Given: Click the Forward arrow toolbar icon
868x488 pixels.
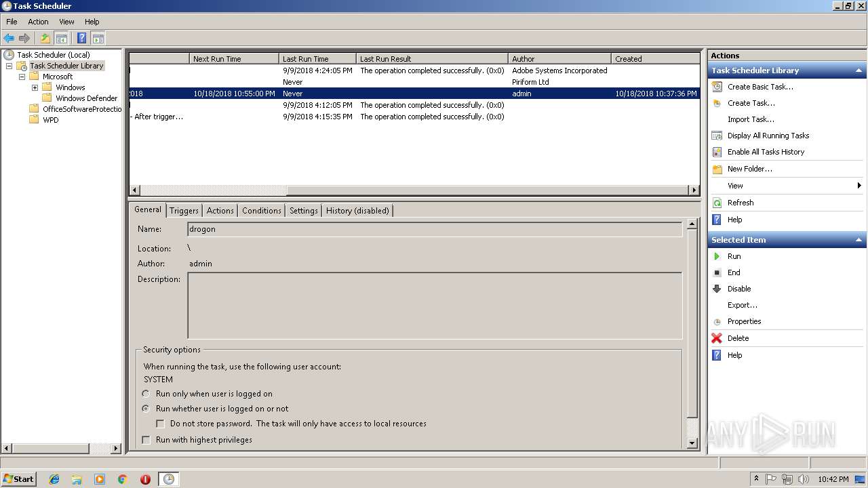Looking at the screenshot, I should [x=24, y=39].
